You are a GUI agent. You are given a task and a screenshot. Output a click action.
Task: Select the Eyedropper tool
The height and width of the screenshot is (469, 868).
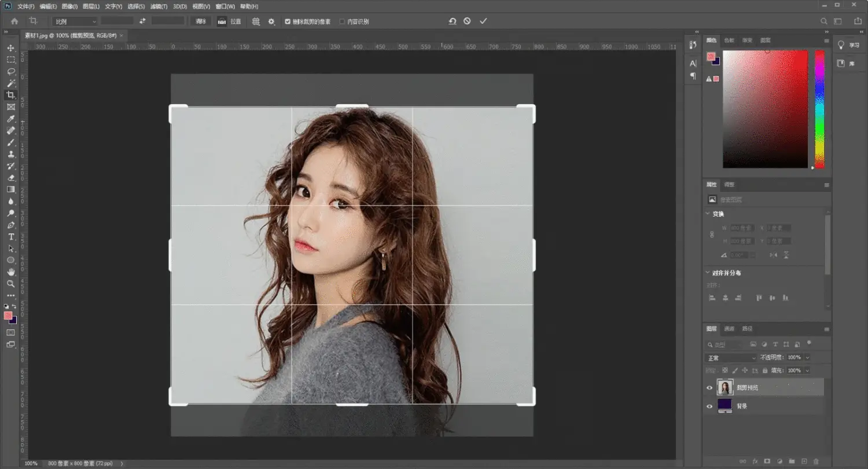tap(10, 119)
